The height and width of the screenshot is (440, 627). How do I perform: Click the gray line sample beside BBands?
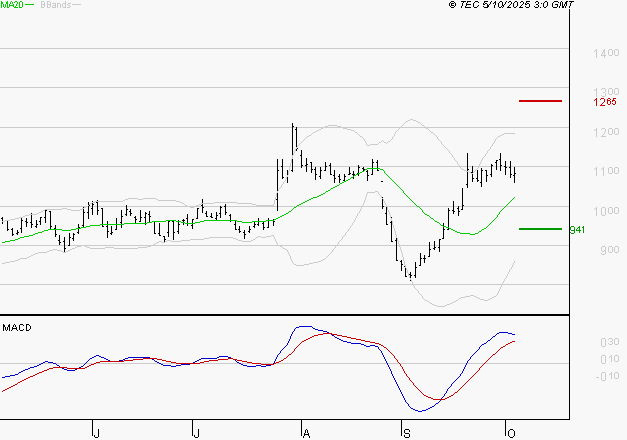(x=77, y=5)
